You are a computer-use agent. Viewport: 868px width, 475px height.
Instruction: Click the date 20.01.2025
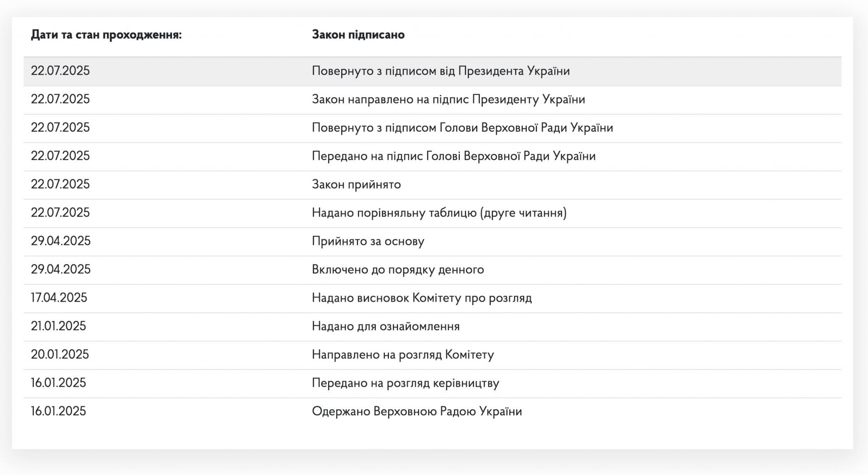point(60,355)
